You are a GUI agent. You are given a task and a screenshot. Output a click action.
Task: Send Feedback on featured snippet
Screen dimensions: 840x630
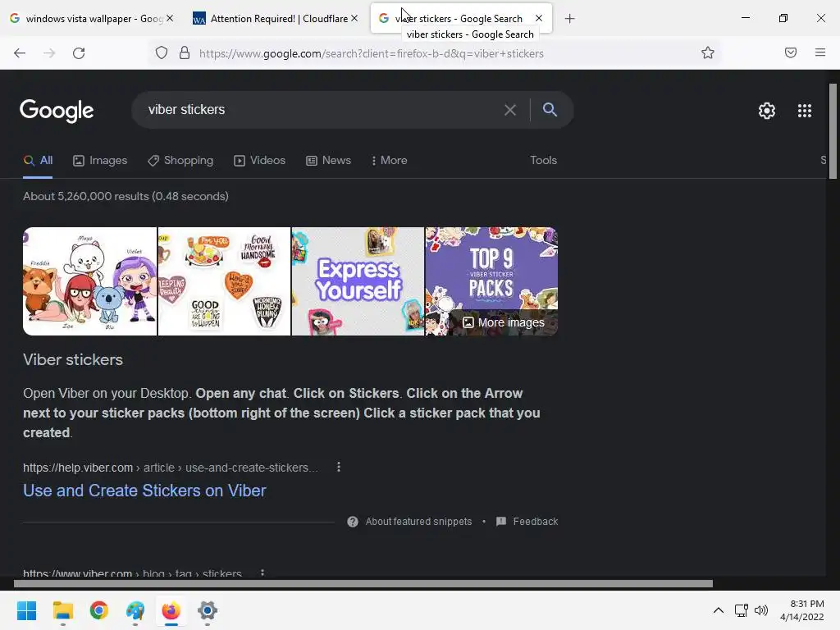(x=535, y=521)
